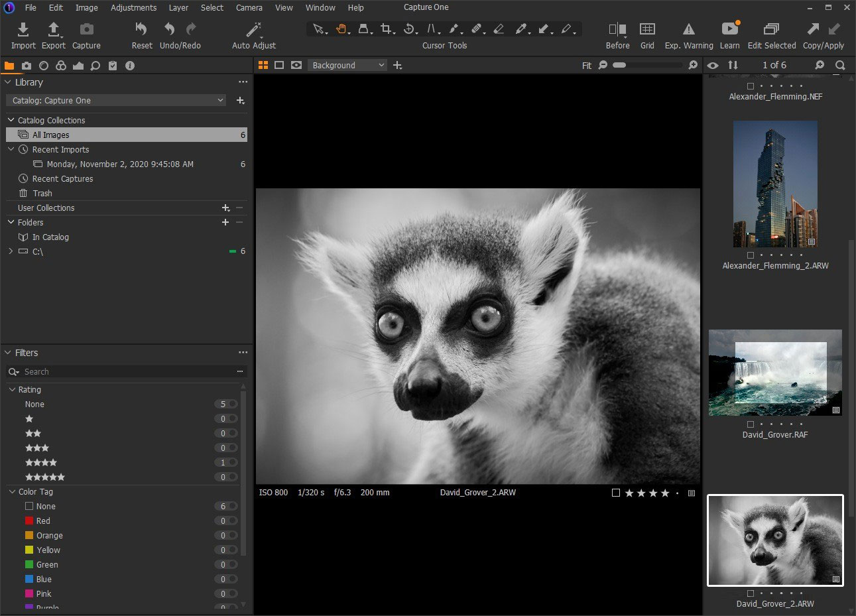The image size is (856, 616).
Task: Select the Pan hand cursor tool
Action: (x=341, y=29)
